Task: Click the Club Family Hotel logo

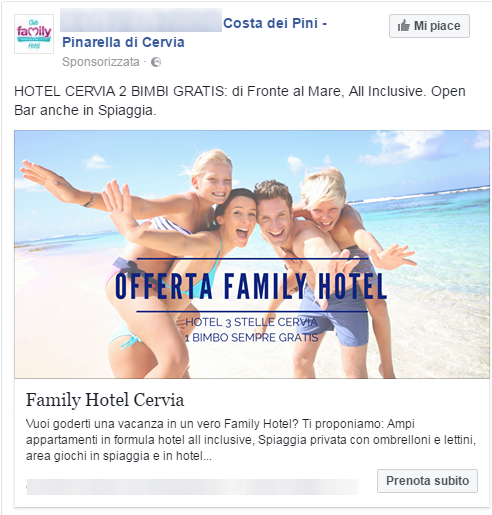Action: (34, 34)
